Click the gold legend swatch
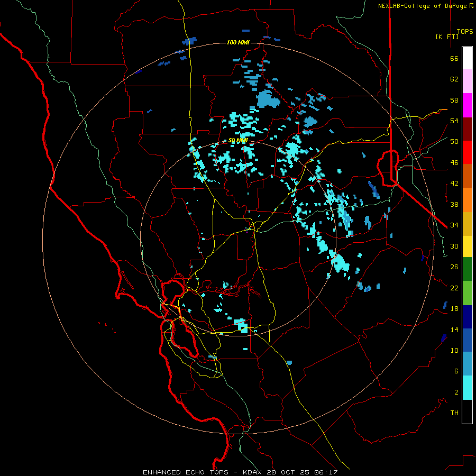This screenshot has height=476, width=476. point(467,224)
